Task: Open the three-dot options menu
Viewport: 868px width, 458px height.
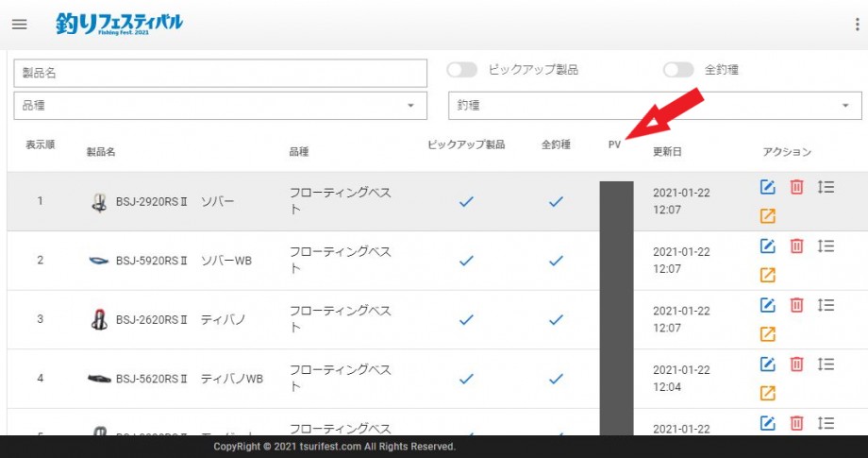Action: tap(857, 25)
